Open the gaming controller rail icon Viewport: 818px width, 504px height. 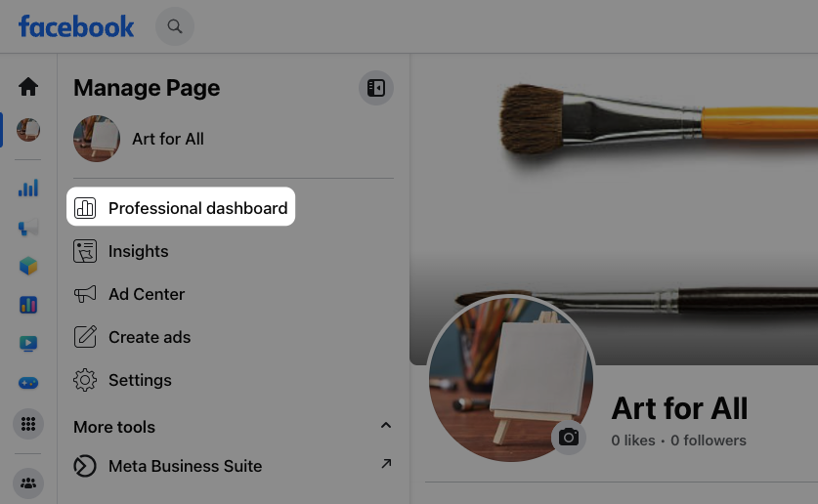click(28, 383)
